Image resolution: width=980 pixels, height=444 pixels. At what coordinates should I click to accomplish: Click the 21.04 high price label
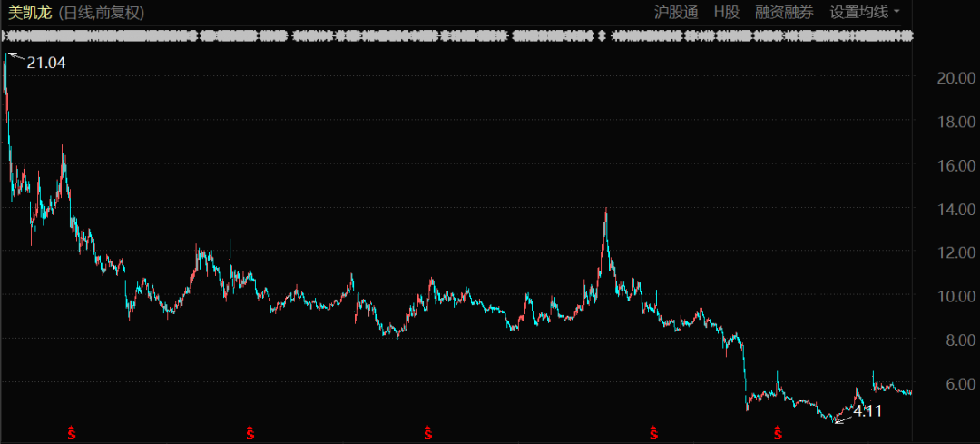tap(45, 63)
